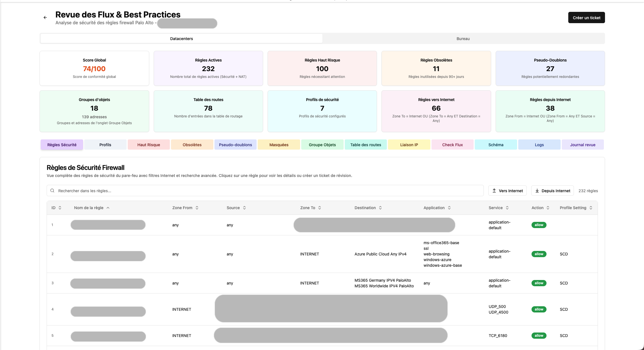The width and height of the screenshot is (644, 350).
Task: Sort by Nom de la règle chevron
Action: (x=108, y=208)
